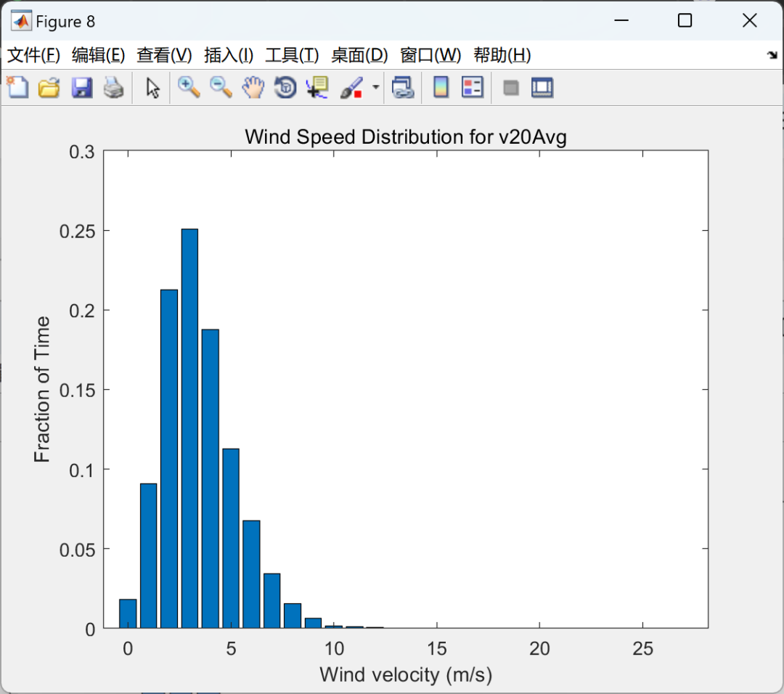Viewport: 784px width, 694px height.
Task: Select the Brush data tool
Action: click(351, 88)
